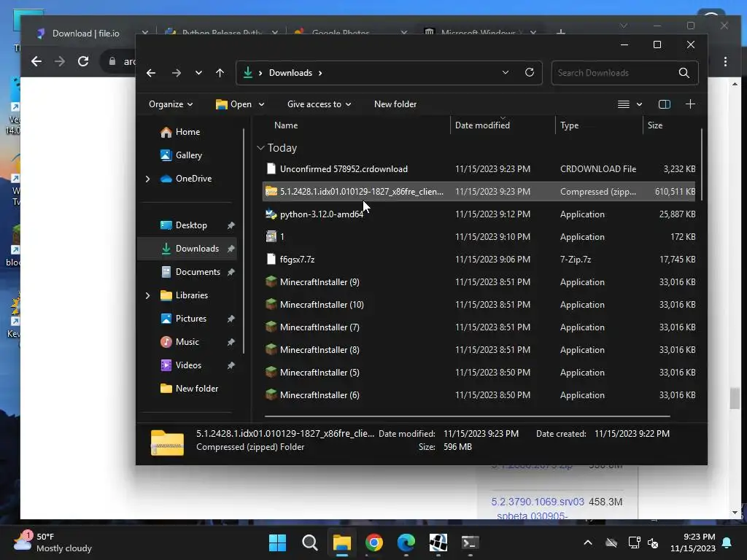Expand the Open dropdown arrow
The image size is (747, 560).
pyautogui.click(x=261, y=104)
